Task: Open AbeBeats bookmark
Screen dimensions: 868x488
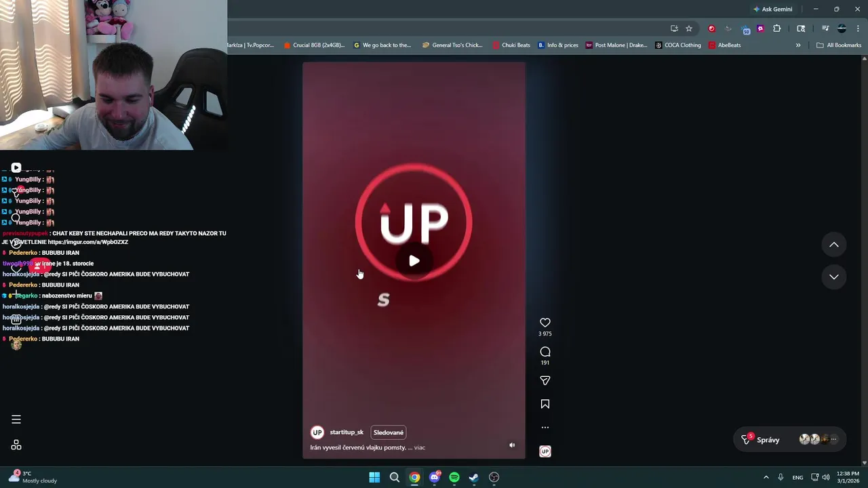Action: [724, 45]
